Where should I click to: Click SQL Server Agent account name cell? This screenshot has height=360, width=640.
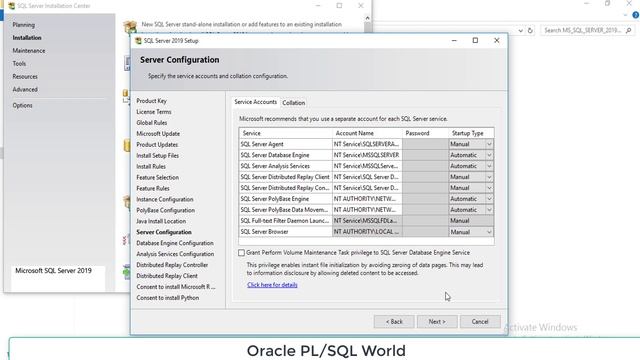(367, 144)
